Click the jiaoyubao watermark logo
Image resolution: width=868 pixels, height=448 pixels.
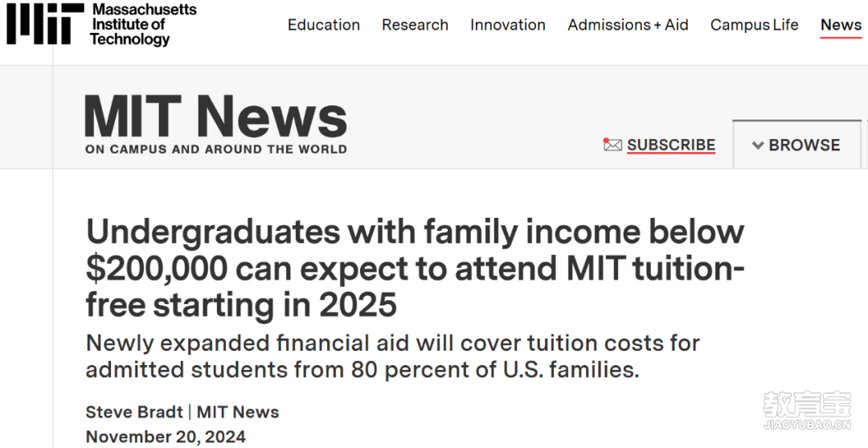(x=806, y=412)
